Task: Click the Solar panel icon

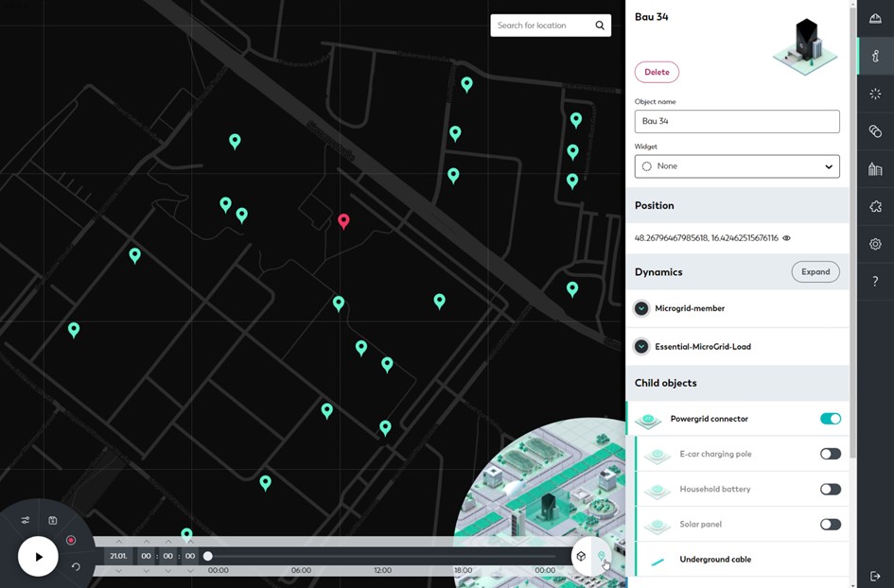Action: (657, 526)
